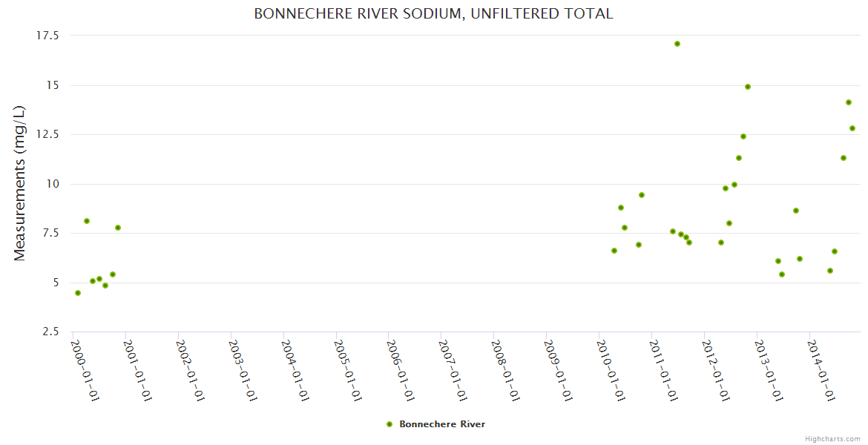Click the last 2000 data point near 7.8 mg/L
Screen dimensions: 868x445
click(118, 228)
